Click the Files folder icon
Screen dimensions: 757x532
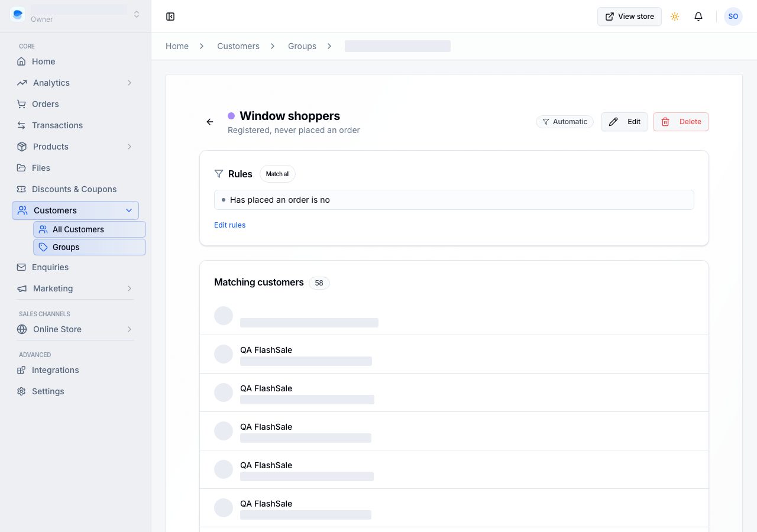[x=21, y=168]
